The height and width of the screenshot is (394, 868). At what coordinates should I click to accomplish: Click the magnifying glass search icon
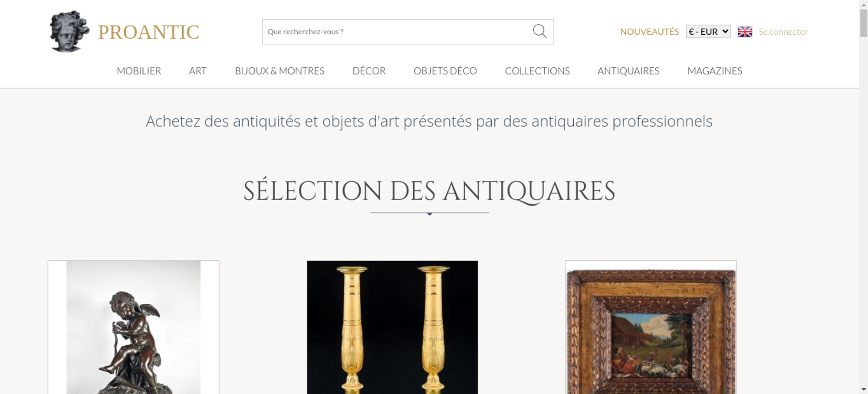(539, 31)
